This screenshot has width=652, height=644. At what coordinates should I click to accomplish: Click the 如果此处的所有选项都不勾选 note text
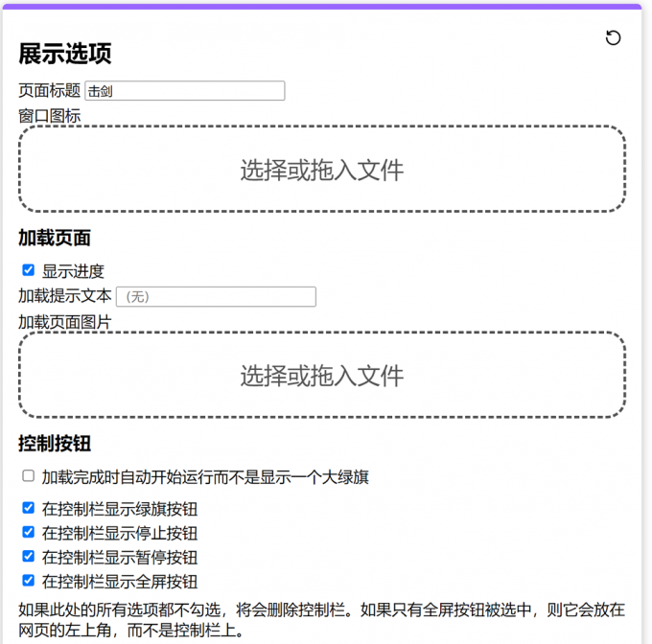pos(321,620)
